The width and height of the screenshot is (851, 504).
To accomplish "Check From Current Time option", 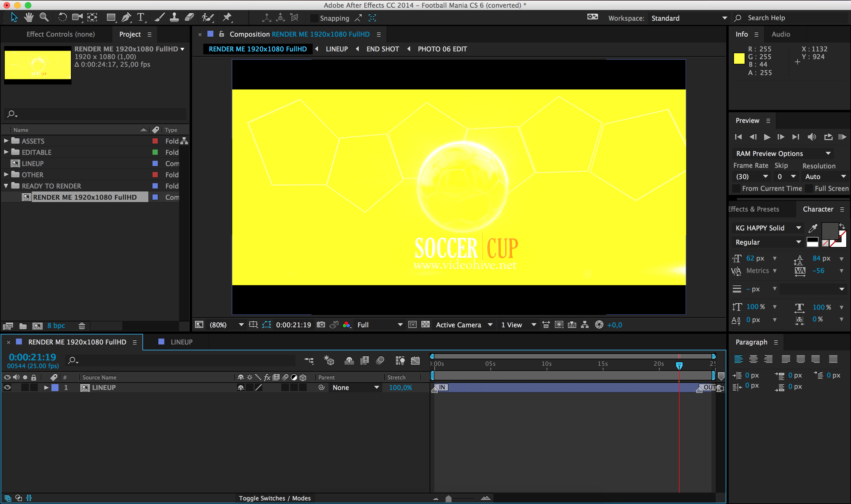I will (x=736, y=188).
